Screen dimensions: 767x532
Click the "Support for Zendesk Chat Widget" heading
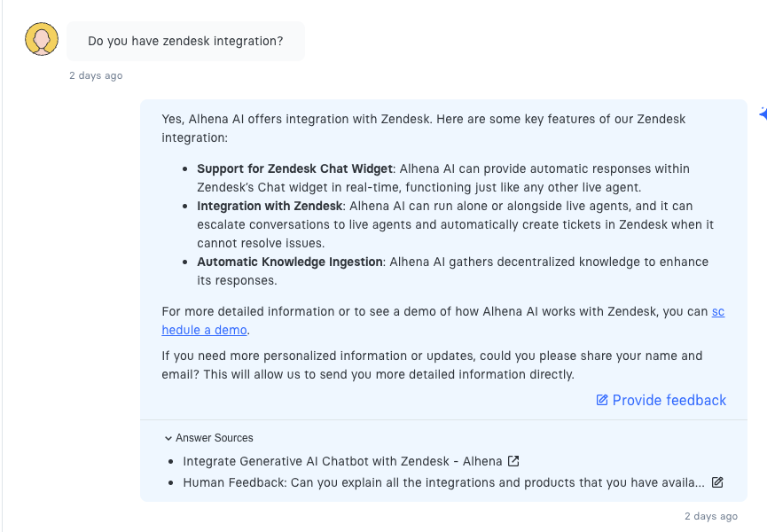tap(293, 168)
